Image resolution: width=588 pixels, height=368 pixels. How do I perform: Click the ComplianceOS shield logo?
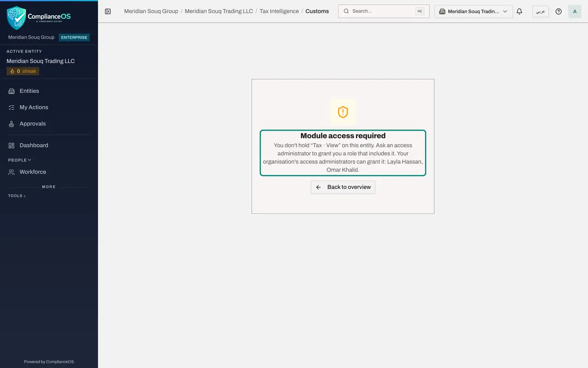point(17,18)
